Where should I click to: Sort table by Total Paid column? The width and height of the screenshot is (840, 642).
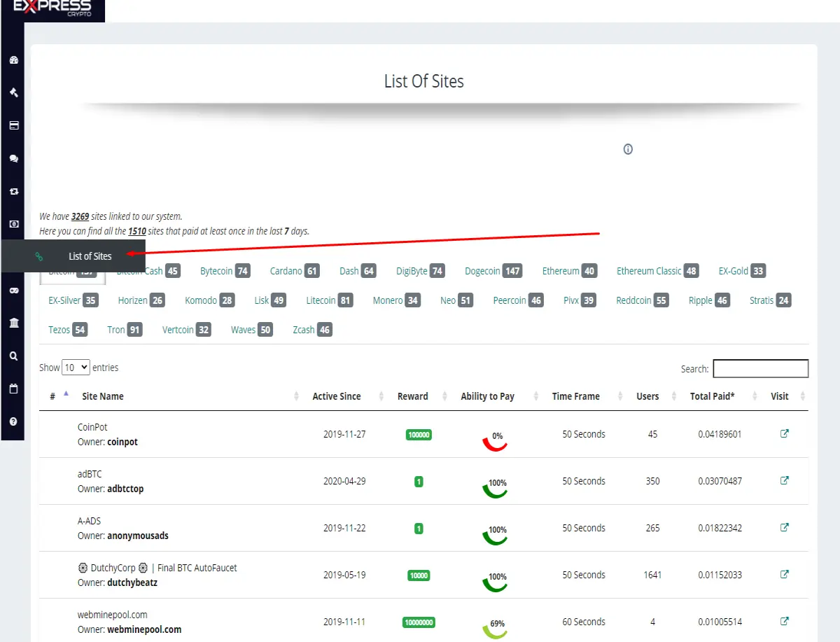pos(713,396)
